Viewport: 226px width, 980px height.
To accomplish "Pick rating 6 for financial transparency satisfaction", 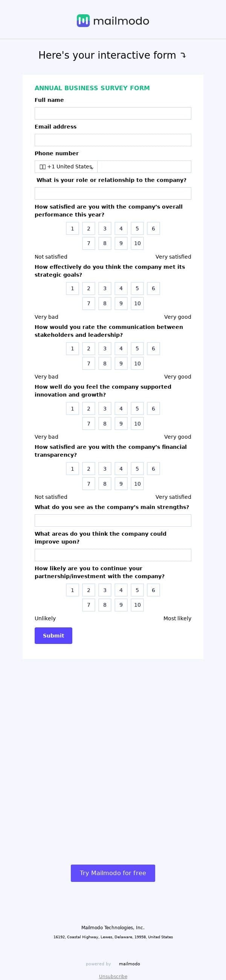I will point(153,469).
